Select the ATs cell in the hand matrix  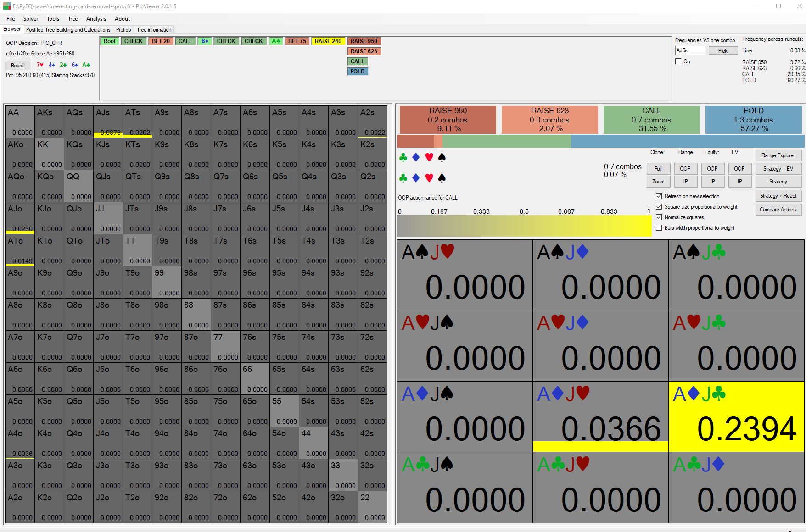138,122
